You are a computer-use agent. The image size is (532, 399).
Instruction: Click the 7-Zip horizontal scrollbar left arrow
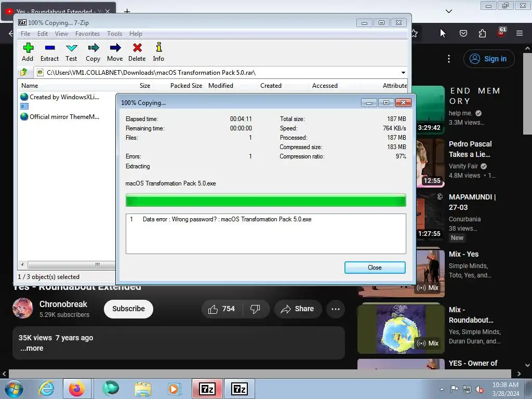[22, 264]
